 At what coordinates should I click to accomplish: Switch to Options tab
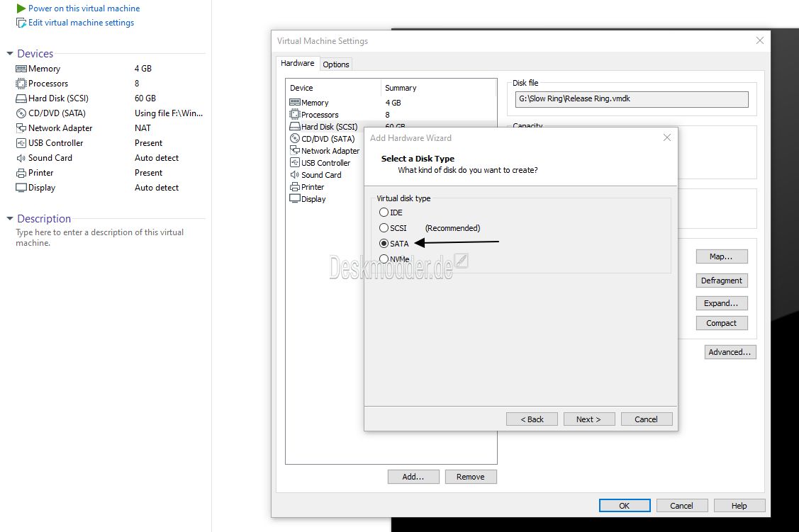336,64
